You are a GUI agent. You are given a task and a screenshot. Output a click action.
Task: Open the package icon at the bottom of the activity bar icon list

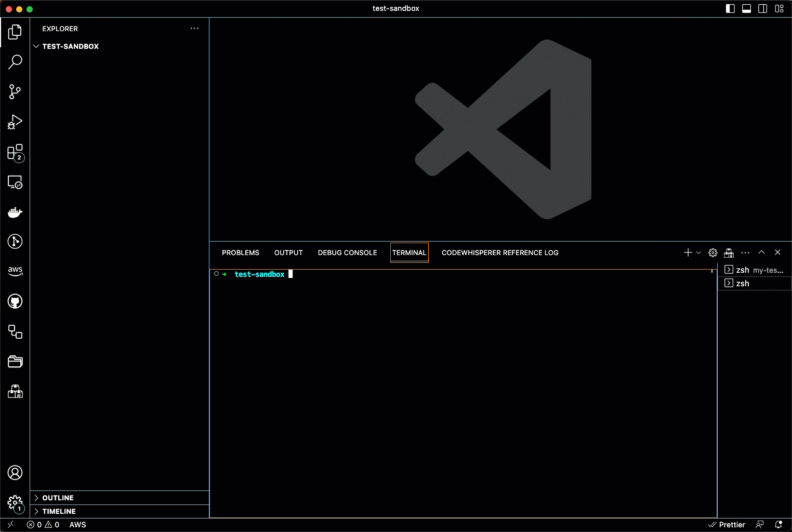[x=15, y=392]
